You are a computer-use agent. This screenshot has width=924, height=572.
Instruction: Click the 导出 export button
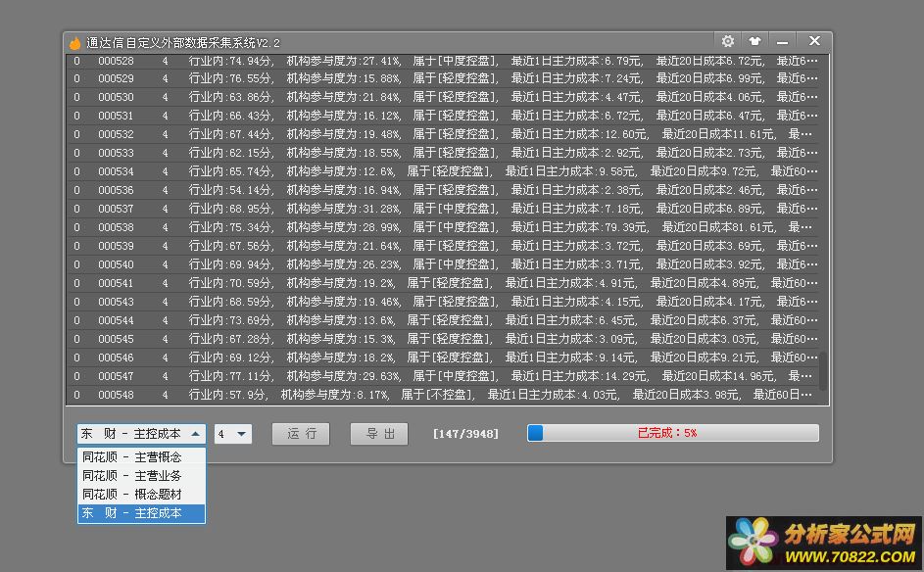(x=379, y=434)
